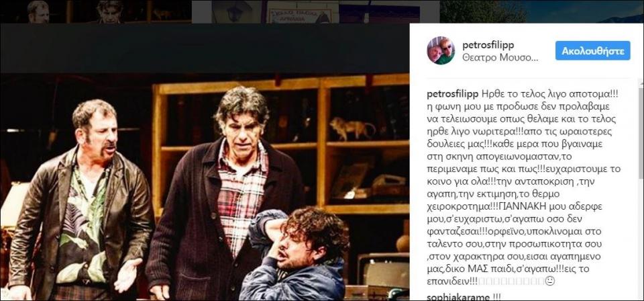Open commenter sophiakarame's profile link

point(458,296)
